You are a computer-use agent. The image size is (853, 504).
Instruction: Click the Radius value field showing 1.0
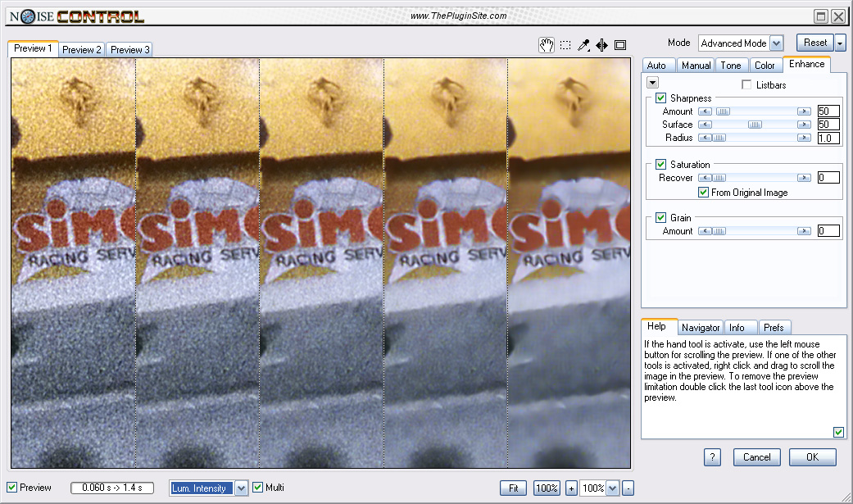pyautogui.click(x=828, y=138)
